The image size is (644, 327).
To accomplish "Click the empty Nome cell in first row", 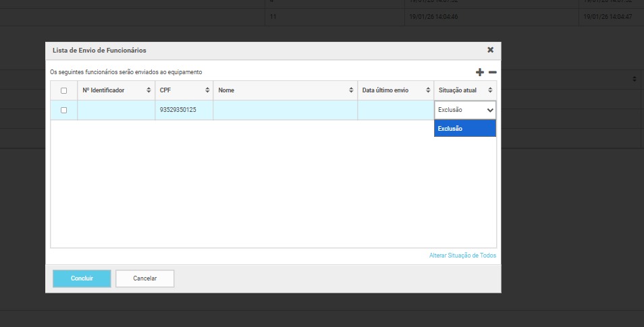I will (x=285, y=110).
